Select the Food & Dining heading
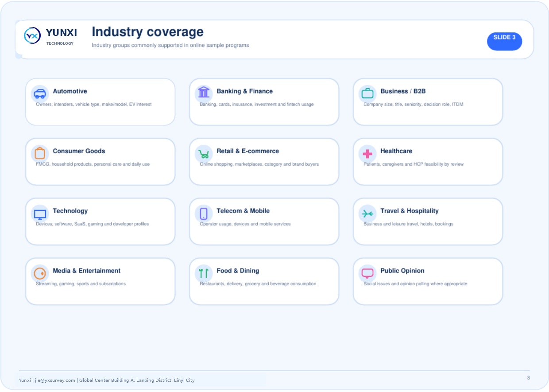 pos(238,271)
